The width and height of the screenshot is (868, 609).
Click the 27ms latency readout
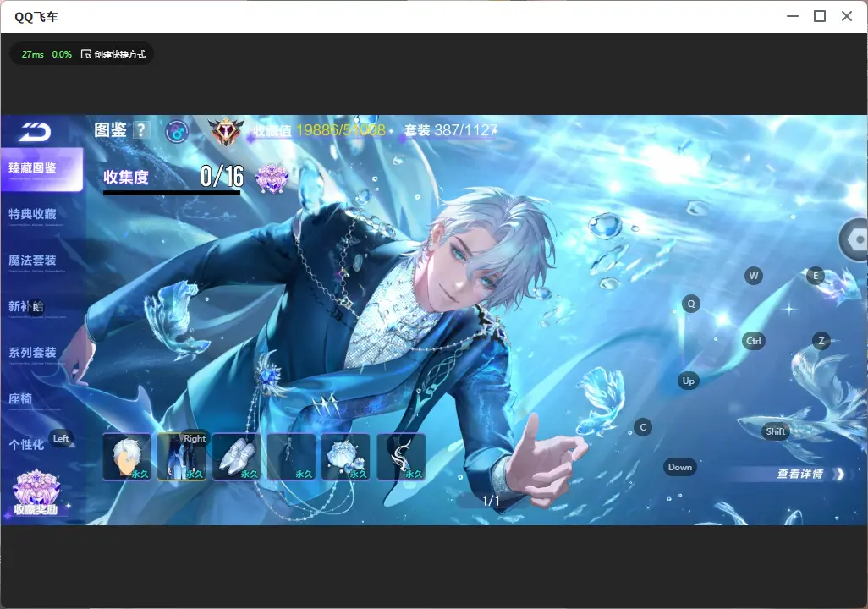click(33, 54)
